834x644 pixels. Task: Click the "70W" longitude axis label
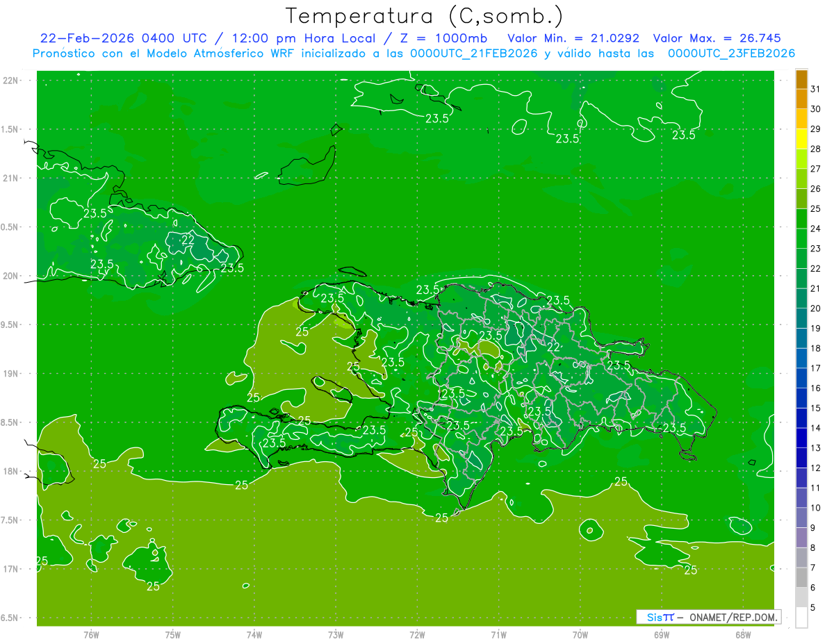(580, 634)
